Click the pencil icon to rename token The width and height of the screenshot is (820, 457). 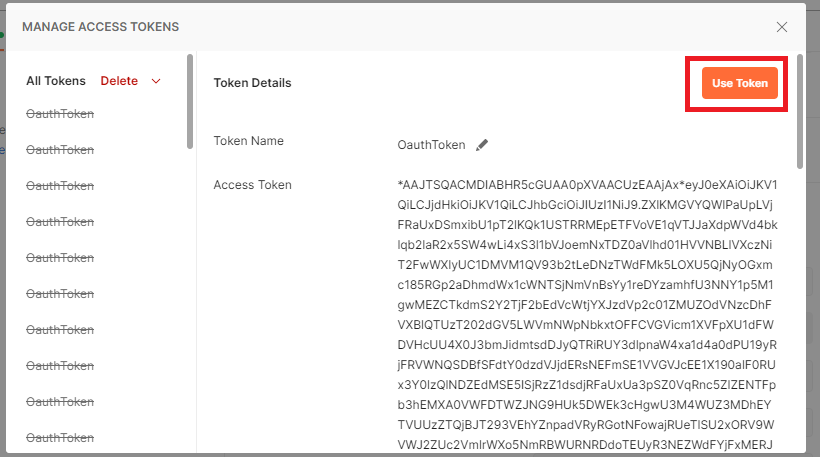[x=482, y=145]
